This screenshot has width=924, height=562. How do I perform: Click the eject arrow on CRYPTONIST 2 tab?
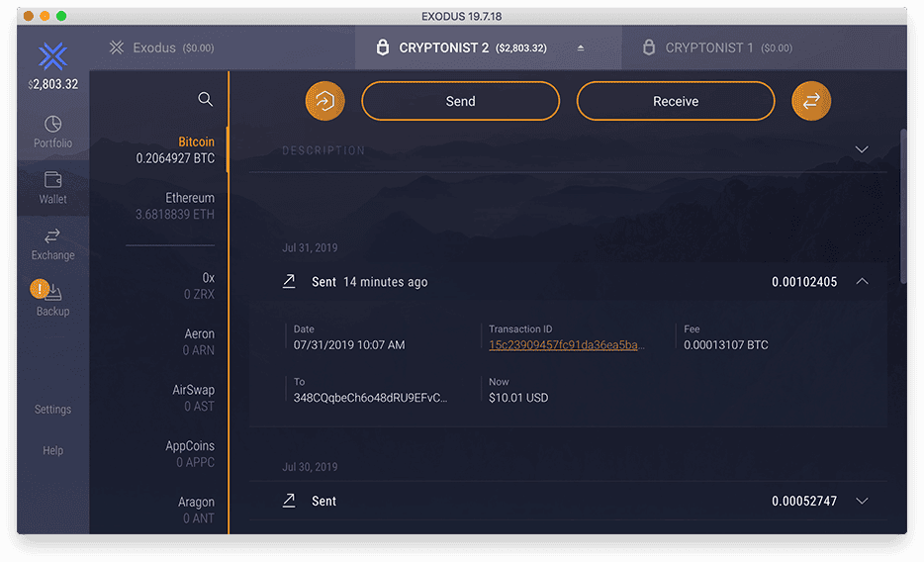point(581,47)
